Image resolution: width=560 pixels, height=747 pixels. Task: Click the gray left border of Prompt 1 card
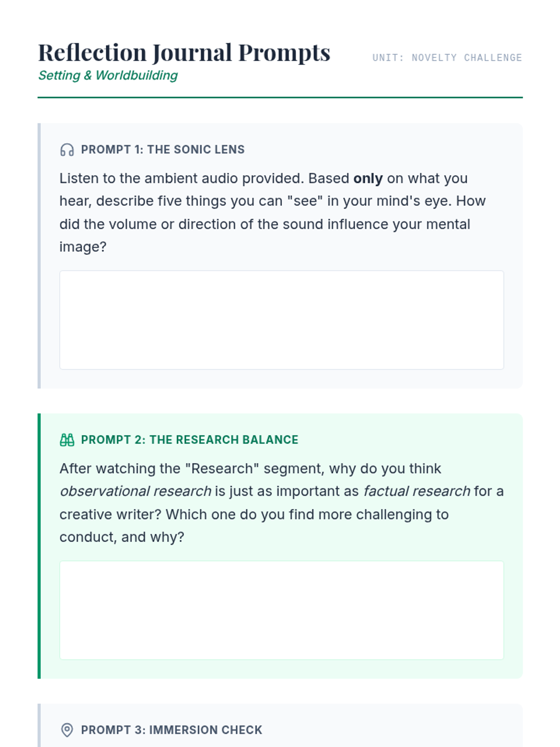(39, 256)
